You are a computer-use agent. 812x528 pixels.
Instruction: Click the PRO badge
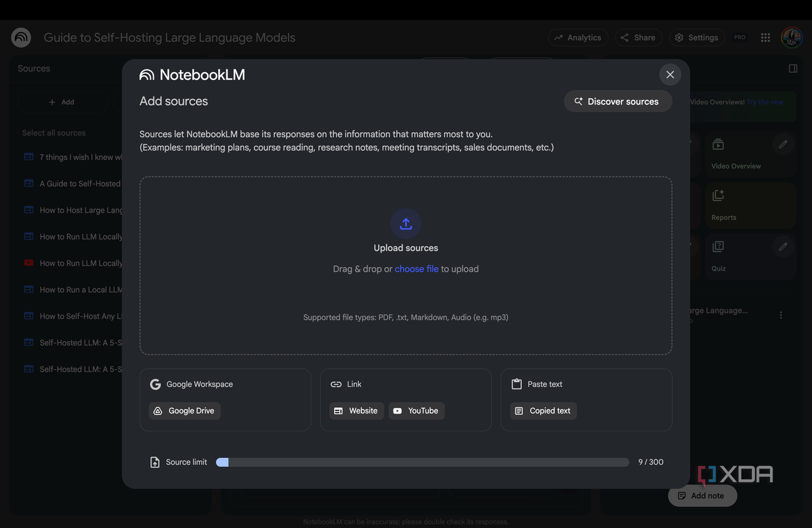pos(740,38)
